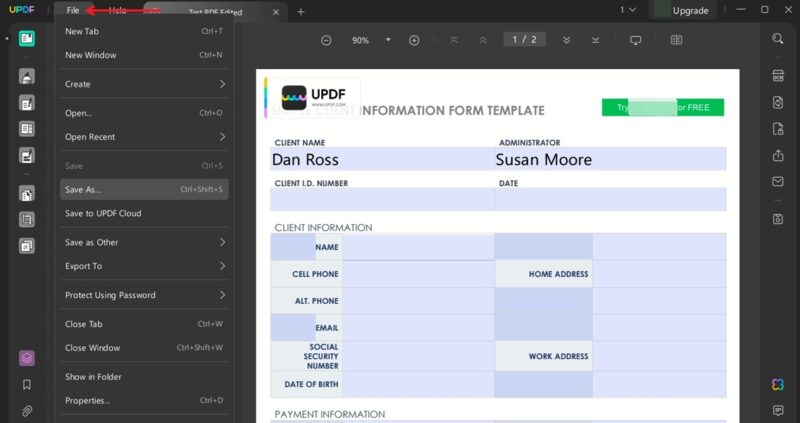Image resolution: width=800 pixels, height=423 pixels.
Task: Select Close Window menu item
Action: (144, 347)
